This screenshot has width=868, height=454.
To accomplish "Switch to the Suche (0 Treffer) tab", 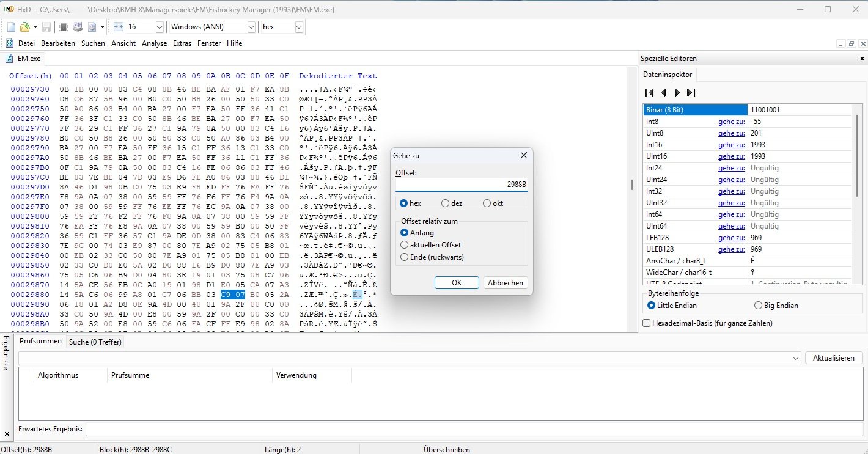I will (x=95, y=342).
